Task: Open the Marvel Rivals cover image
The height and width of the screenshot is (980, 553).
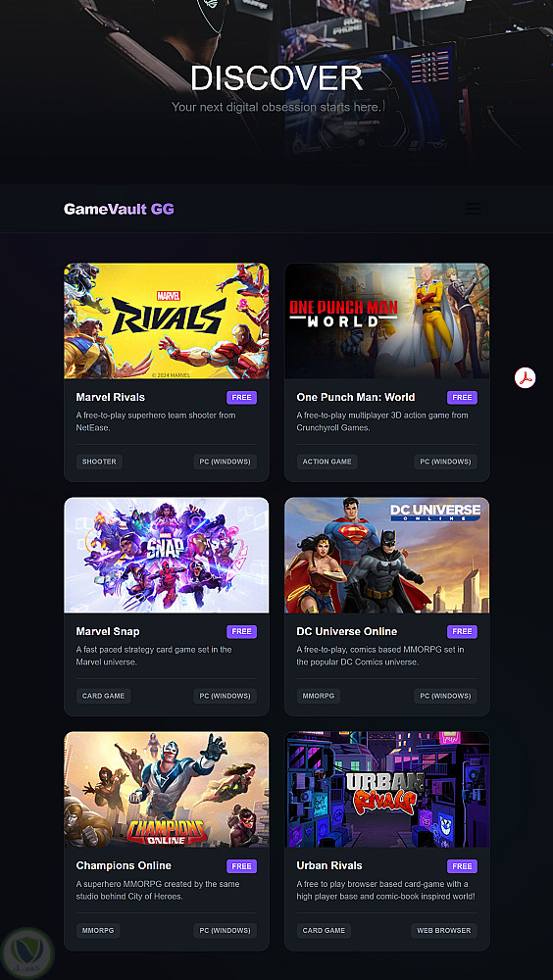Action: tap(167, 320)
